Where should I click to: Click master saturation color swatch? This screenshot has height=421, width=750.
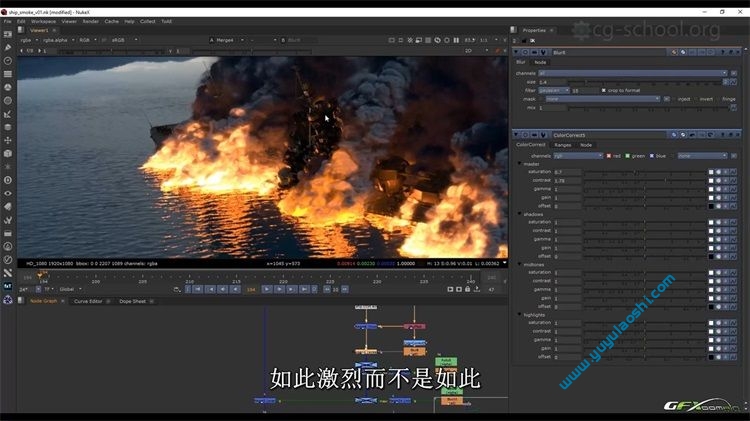[711, 172]
